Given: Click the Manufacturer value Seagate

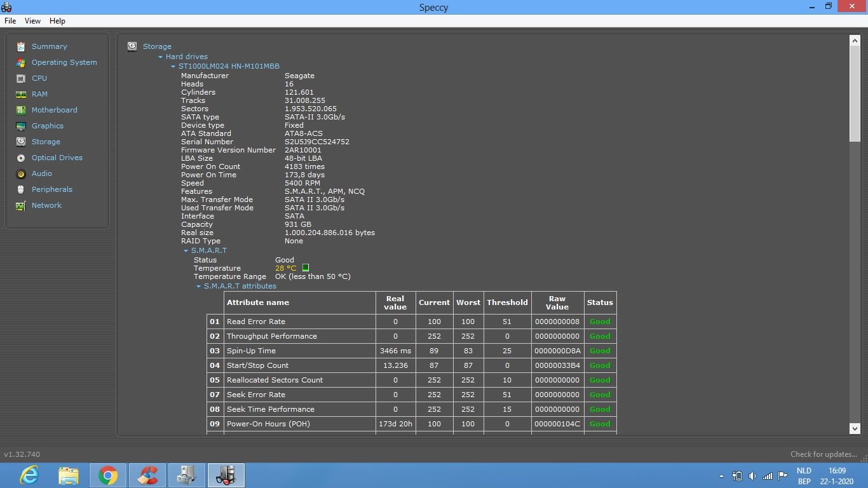Looking at the screenshot, I should coord(299,76).
